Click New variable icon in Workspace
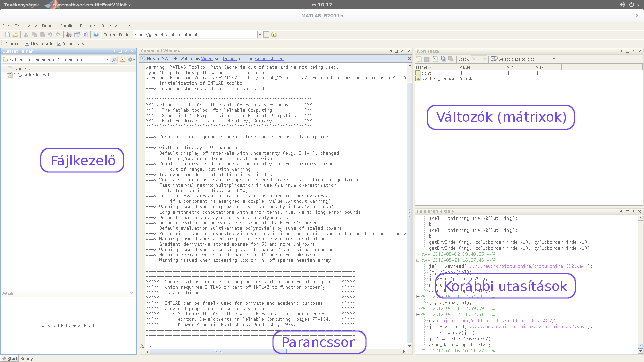The image size is (644, 362). (x=419, y=59)
